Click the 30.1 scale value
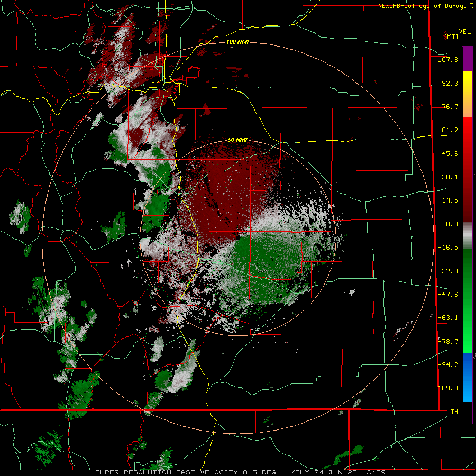This screenshot has width=476, height=476. coord(450,177)
